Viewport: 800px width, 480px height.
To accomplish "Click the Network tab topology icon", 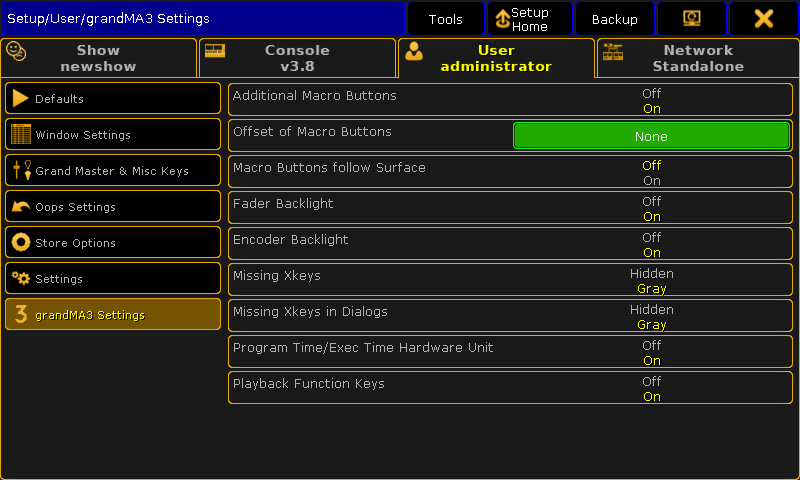I will 613,52.
